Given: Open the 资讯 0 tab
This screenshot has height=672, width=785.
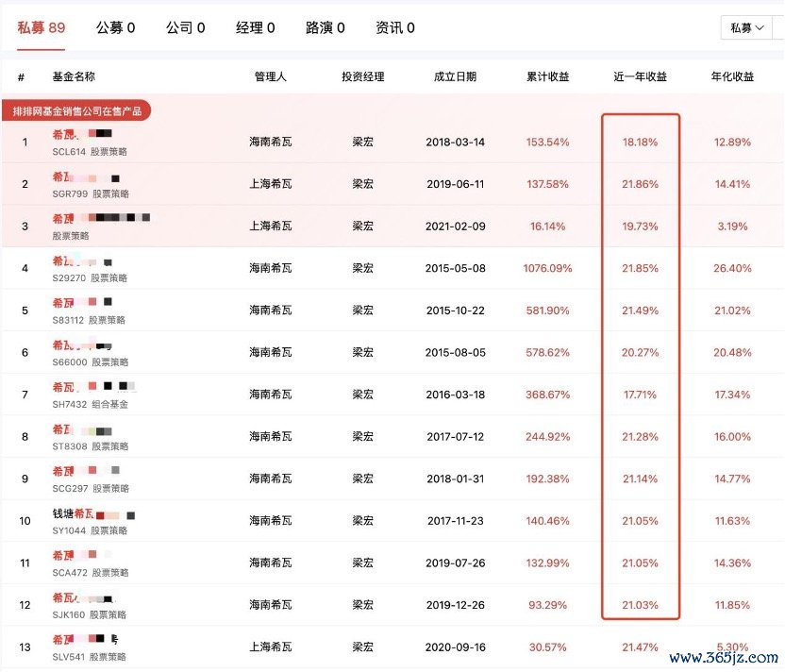Looking at the screenshot, I should point(394,28).
